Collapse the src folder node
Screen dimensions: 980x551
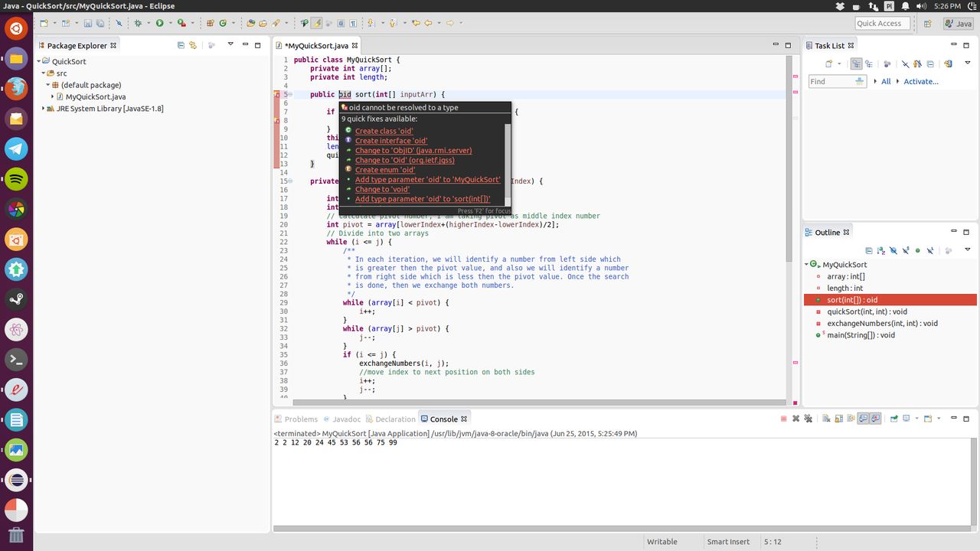[x=44, y=73]
